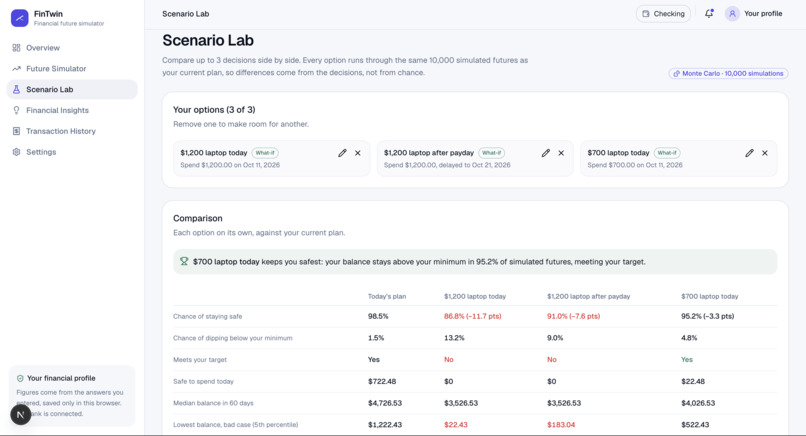Click the $700 laptop today column header
The image size is (806, 436).
tap(709, 296)
